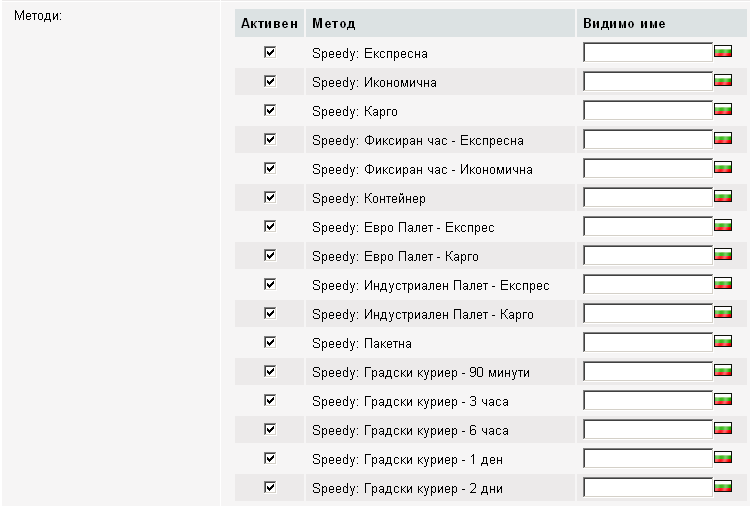Click flag icon for Градски куриер - 90 минути
The image size is (750, 506).
point(724,371)
